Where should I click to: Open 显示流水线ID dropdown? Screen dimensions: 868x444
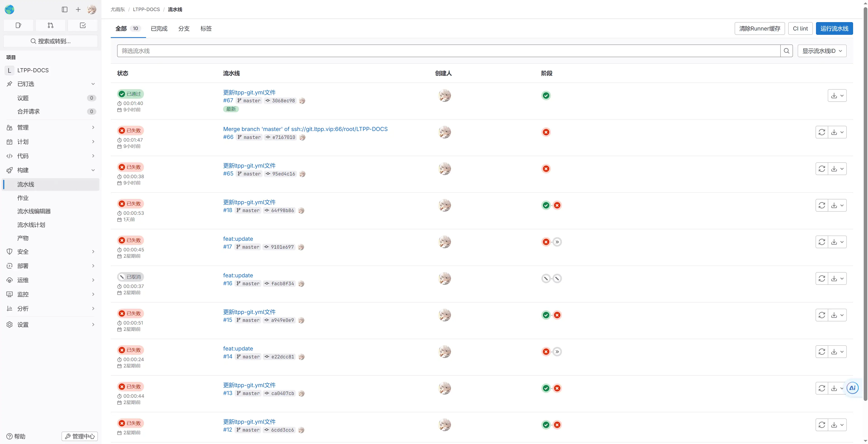pyautogui.click(x=822, y=51)
